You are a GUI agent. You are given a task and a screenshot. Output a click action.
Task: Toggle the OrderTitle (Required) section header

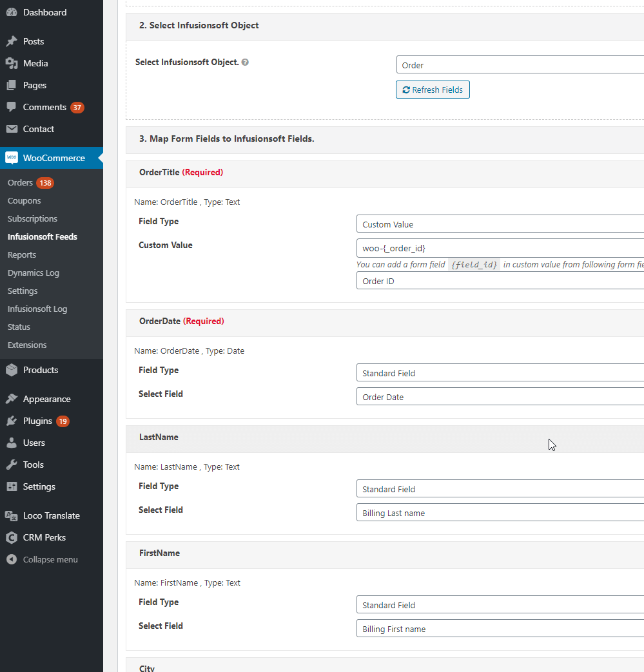coord(385,174)
